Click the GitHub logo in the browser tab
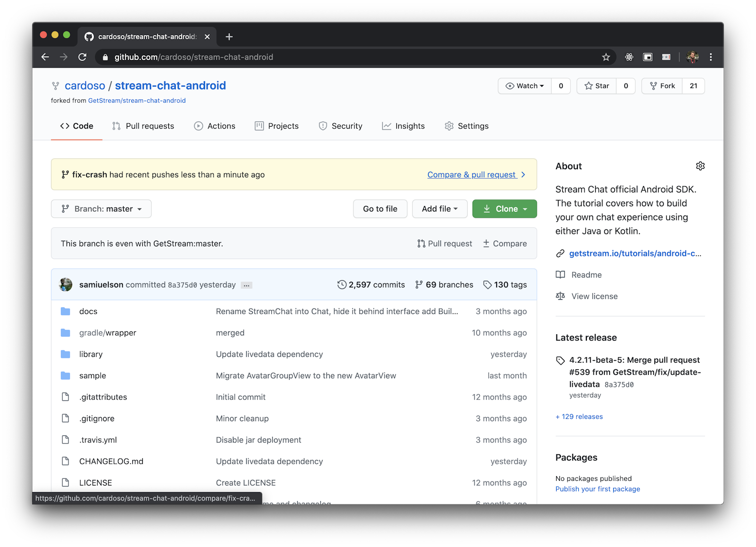756x547 pixels. pyautogui.click(x=89, y=36)
